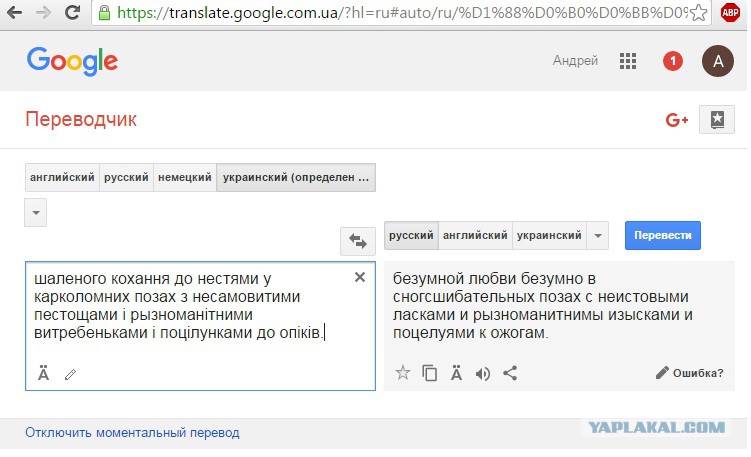Go back with the browser back arrow
Image resolution: width=751 pixels, height=457 pixels.
[15, 12]
